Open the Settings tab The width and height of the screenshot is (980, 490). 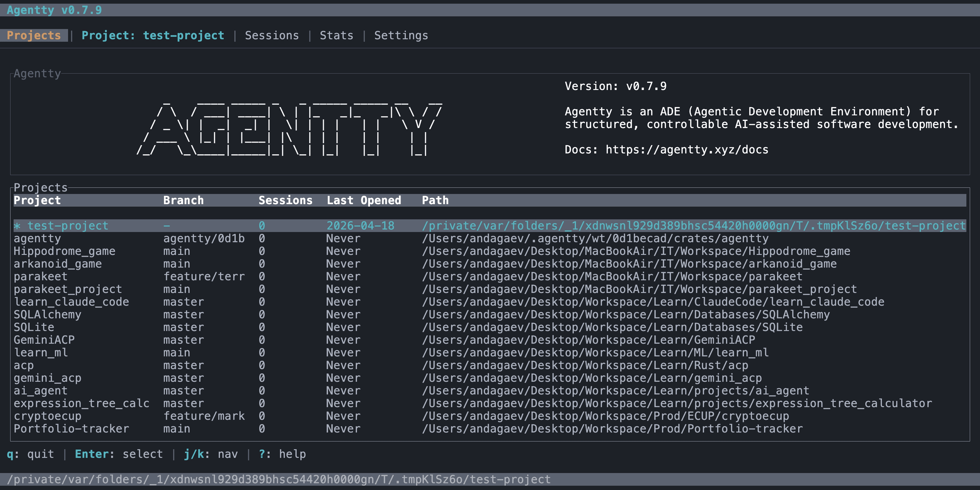[x=401, y=35]
